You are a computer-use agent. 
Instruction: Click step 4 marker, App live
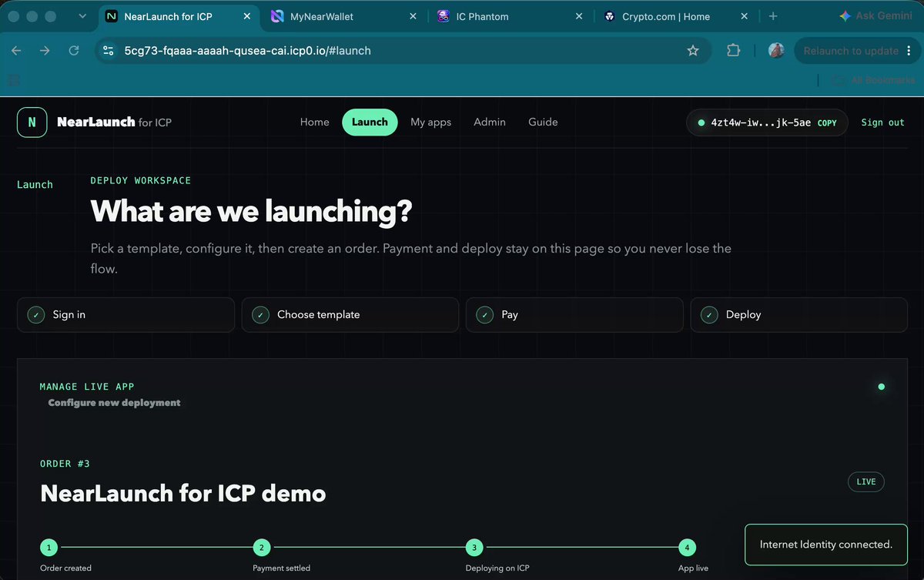pos(687,548)
